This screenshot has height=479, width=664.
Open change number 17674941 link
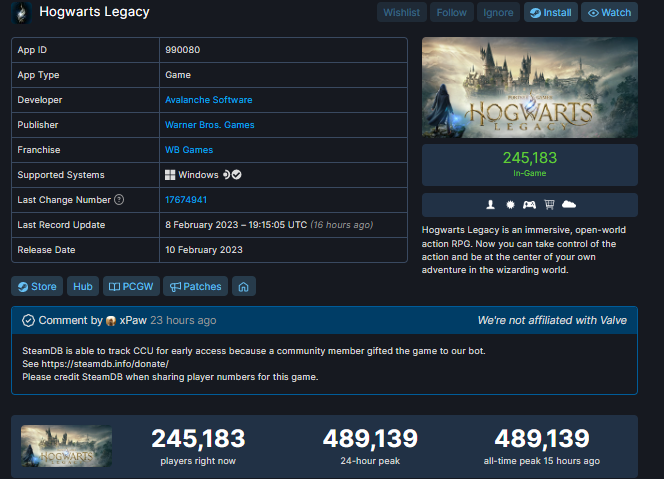[186, 200]
